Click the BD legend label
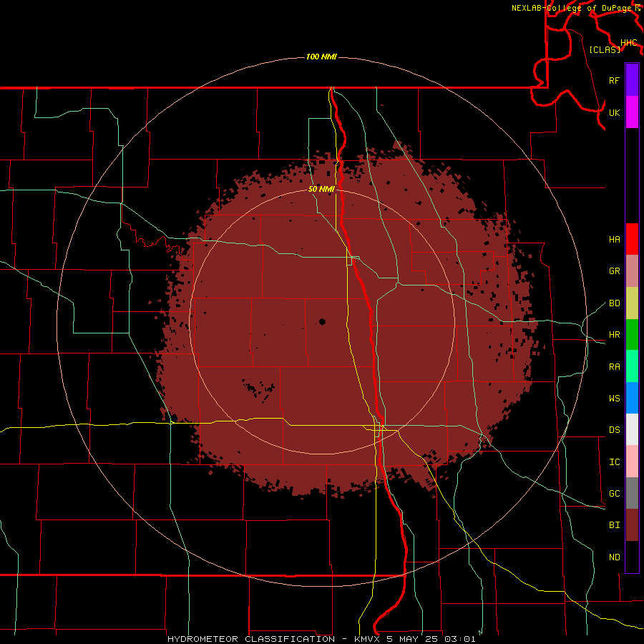The height and width of the screenshot is (644, 644). (x=614, y=303)
